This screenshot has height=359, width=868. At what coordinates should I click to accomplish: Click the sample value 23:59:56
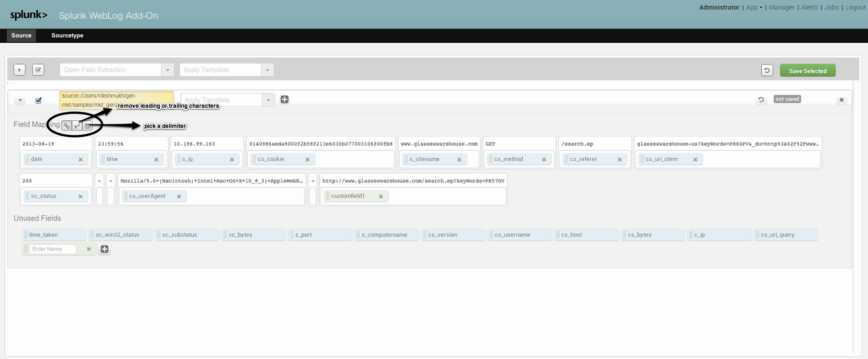111,144
